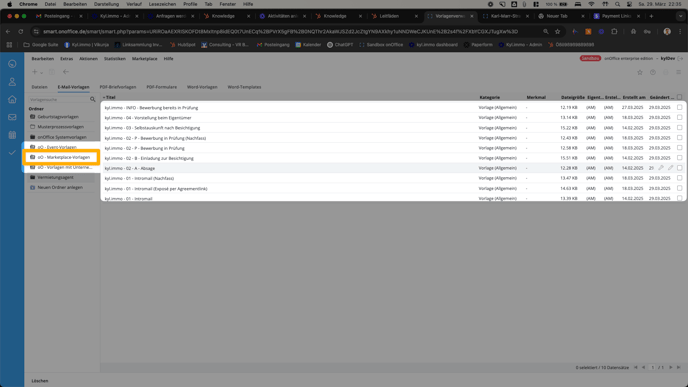The width and height of the screenshot is (688, 387).
Task: Click the plus icon to add new
Action: [34, 72]
